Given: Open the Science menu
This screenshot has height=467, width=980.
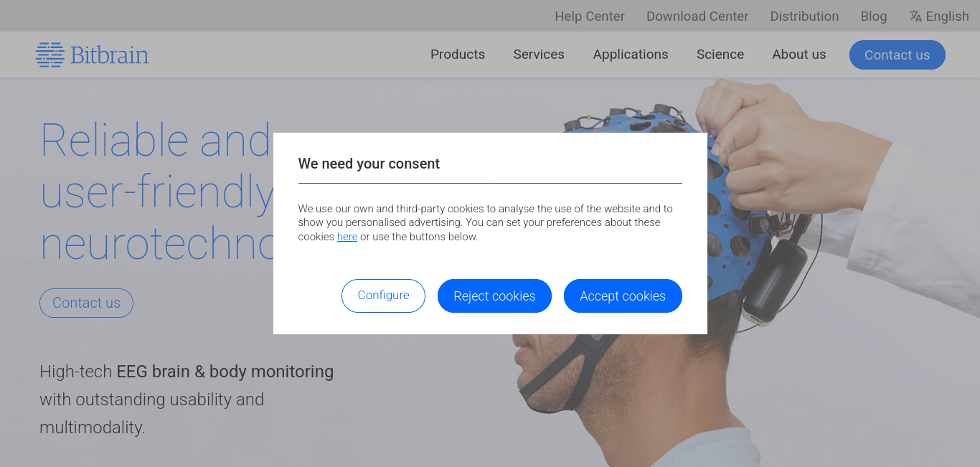Looking at the screenshot, I should point(720,55).
